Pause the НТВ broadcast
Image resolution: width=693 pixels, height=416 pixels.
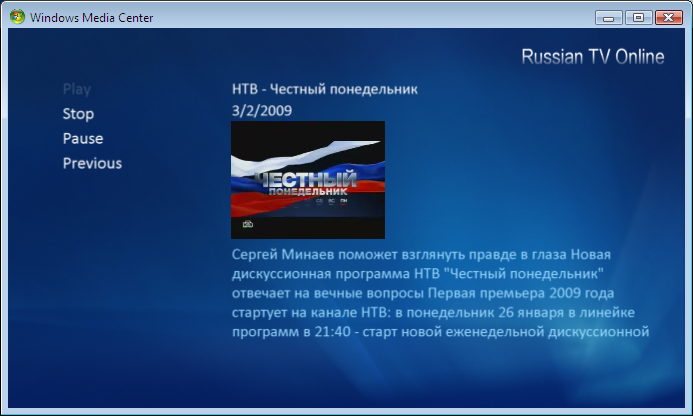click(x=83, y=138)
